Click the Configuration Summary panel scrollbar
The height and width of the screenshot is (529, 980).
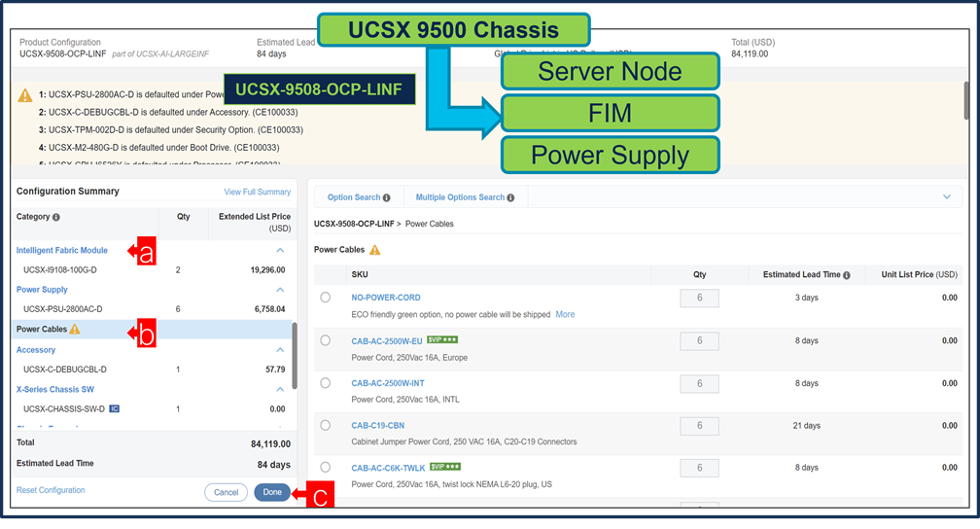click(x=295, y=356)
